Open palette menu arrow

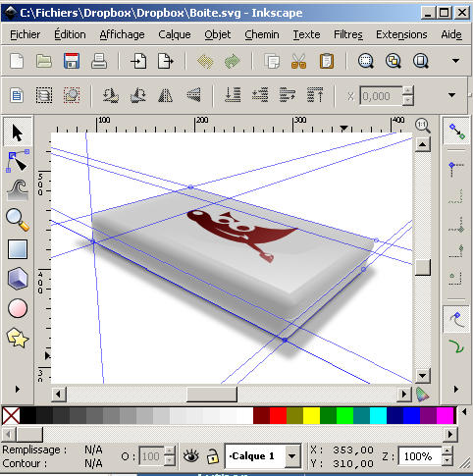pyautogui.click(x=464, y=412)
